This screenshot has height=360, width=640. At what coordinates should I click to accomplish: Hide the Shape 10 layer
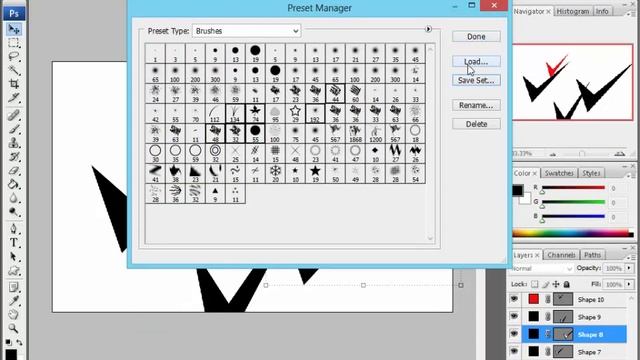coord(514,299)
